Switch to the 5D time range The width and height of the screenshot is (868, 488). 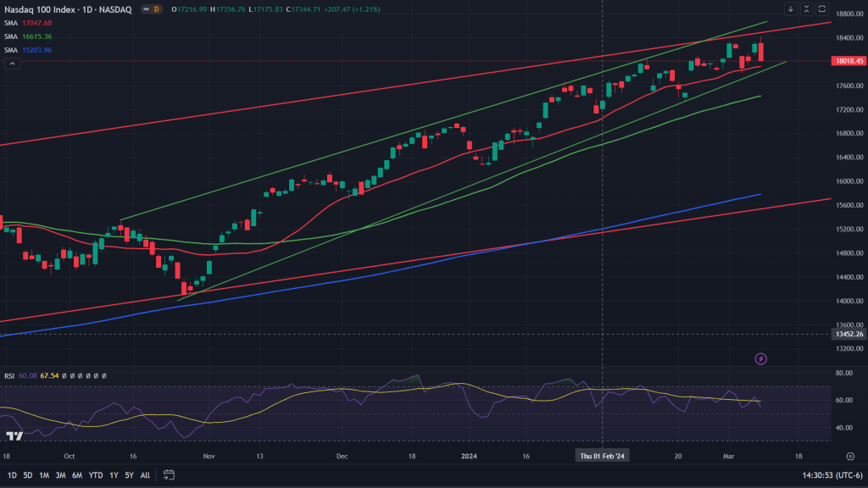(28, 475)
